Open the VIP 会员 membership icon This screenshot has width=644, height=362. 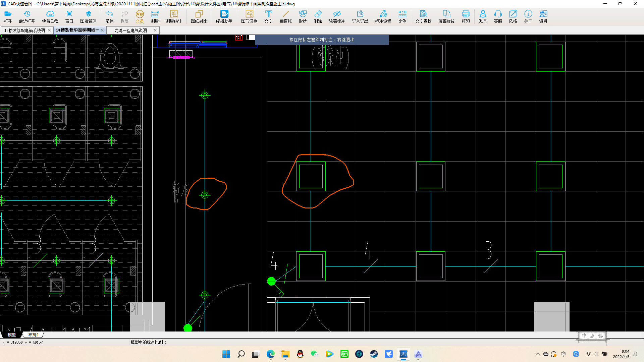pos(140,16)
